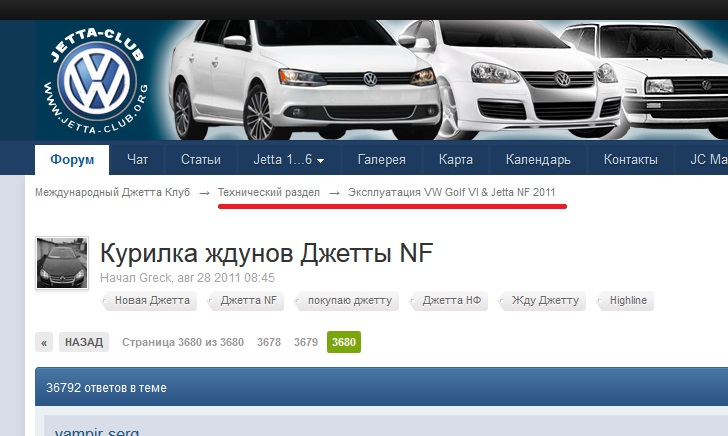Open the Календарь tab

(x=538, y=160)
